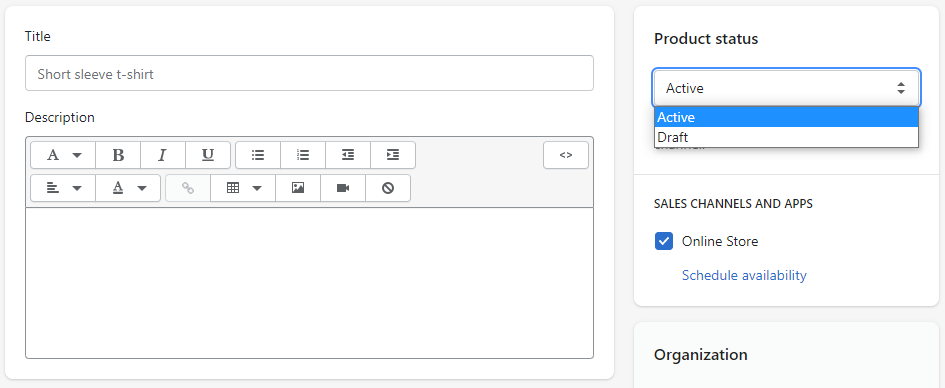Insert a bulleted list
This screenshot has height=388, width=945.
[258, 155]
